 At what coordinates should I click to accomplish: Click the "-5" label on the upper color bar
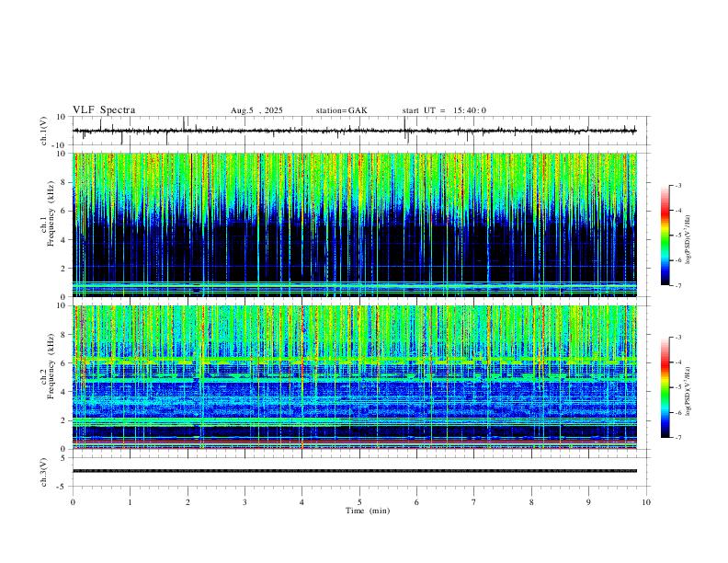pyautogui.click(x=677, y=236)
